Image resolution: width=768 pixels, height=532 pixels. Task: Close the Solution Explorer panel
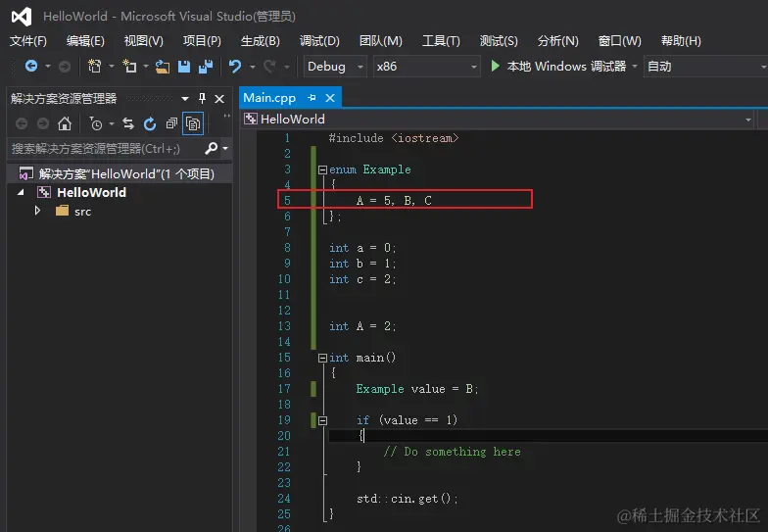219,99
